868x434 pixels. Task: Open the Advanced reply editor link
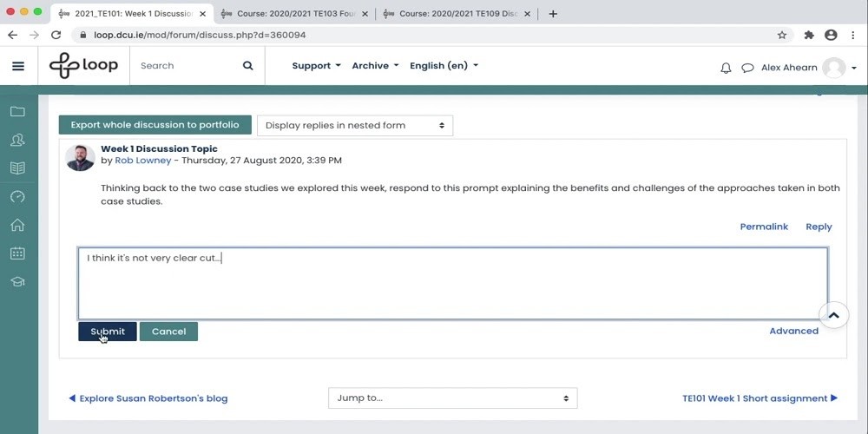pyautogui.click(x=793, y=331)
